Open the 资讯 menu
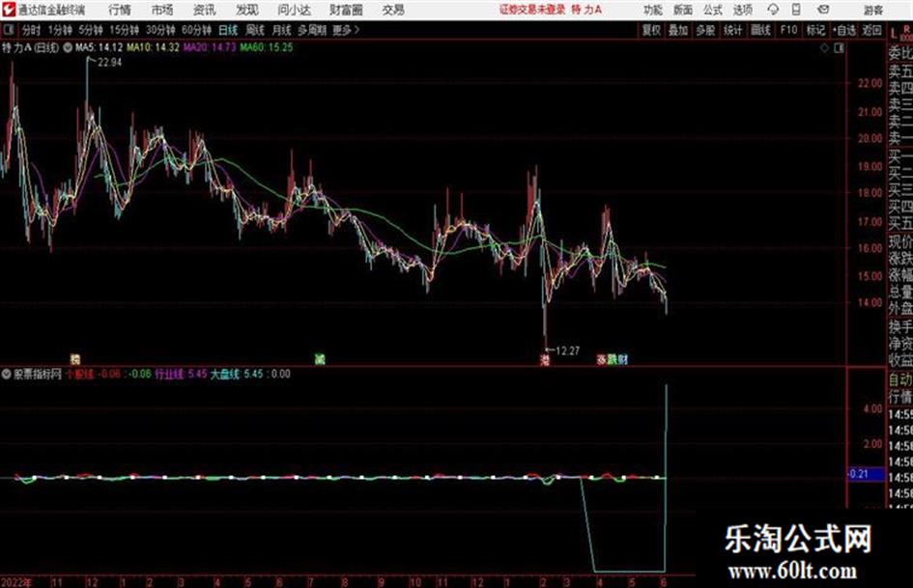The image size is (913, 588). 205,10
